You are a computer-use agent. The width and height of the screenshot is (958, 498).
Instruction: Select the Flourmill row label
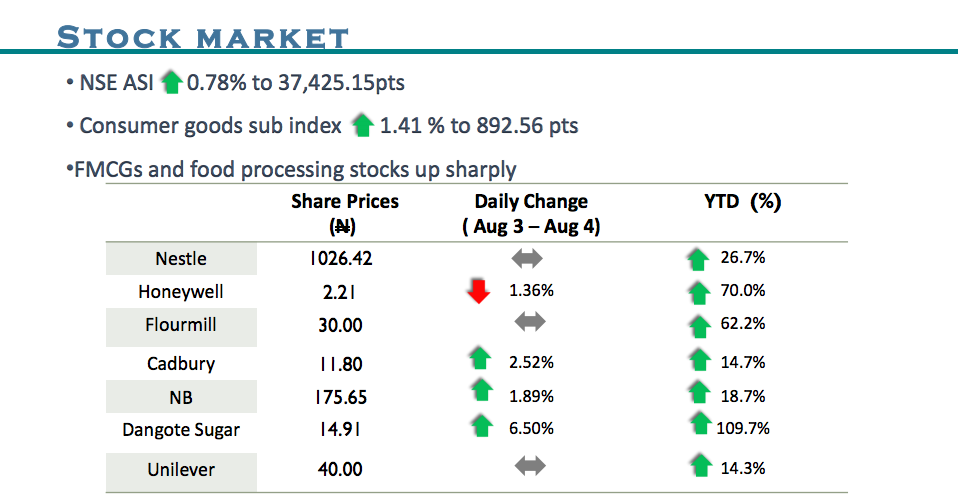click(x=181, y=324)
